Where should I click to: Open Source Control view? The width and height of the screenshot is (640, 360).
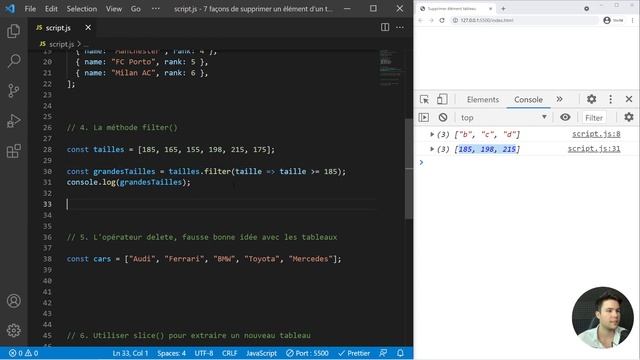pyautogui.click(x=13, y=91)
